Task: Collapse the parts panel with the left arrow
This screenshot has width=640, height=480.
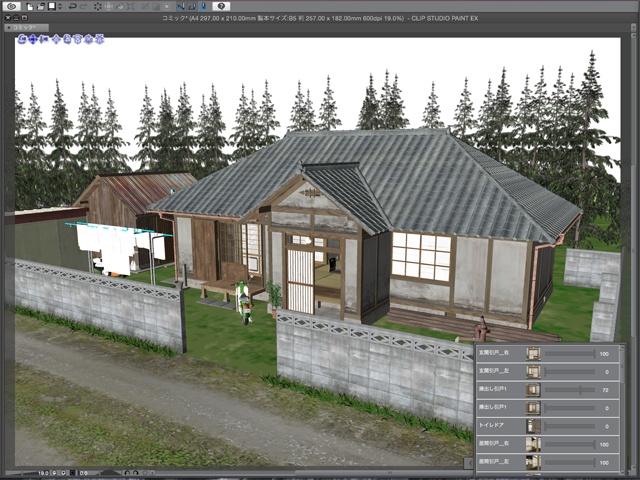Action: pos(469,463)
